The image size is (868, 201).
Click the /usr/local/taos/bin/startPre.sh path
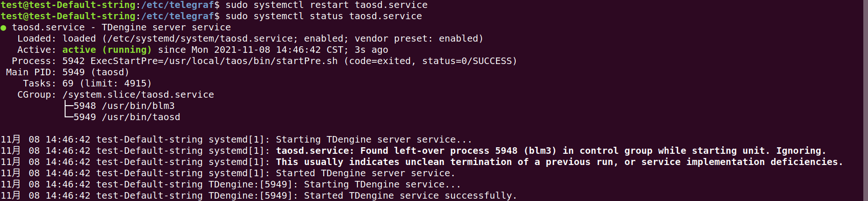coord(251,61)
